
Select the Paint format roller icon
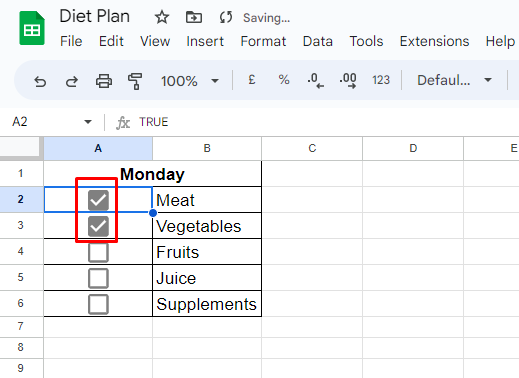click(135, 81)
